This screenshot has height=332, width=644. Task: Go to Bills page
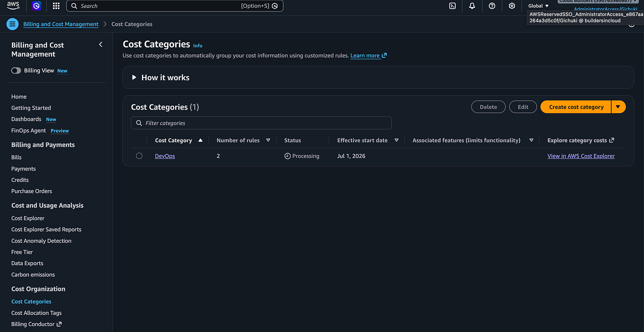coord(17,157)
